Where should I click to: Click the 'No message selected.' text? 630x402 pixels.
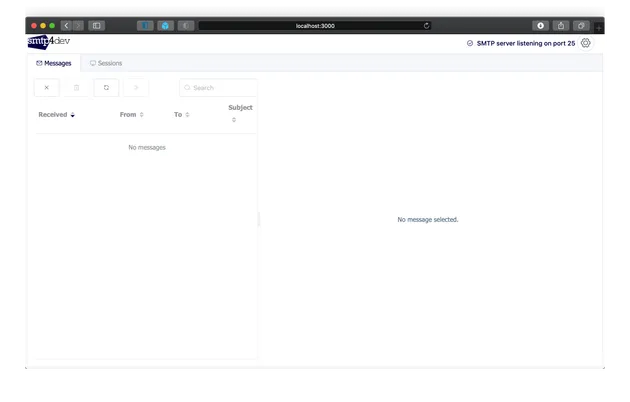click(x=428, y=219)
